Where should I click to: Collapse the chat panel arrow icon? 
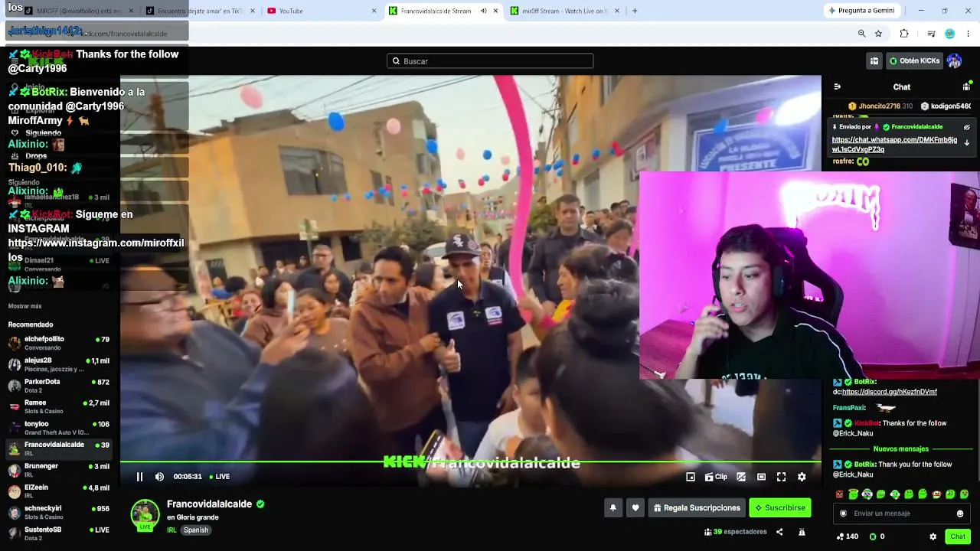point(837,86)
